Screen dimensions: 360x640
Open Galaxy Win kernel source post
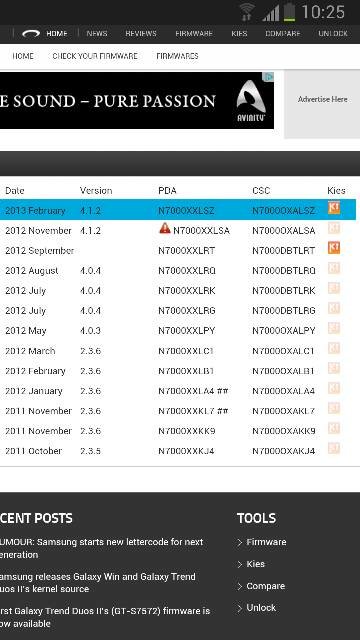(x=98, y=583)
